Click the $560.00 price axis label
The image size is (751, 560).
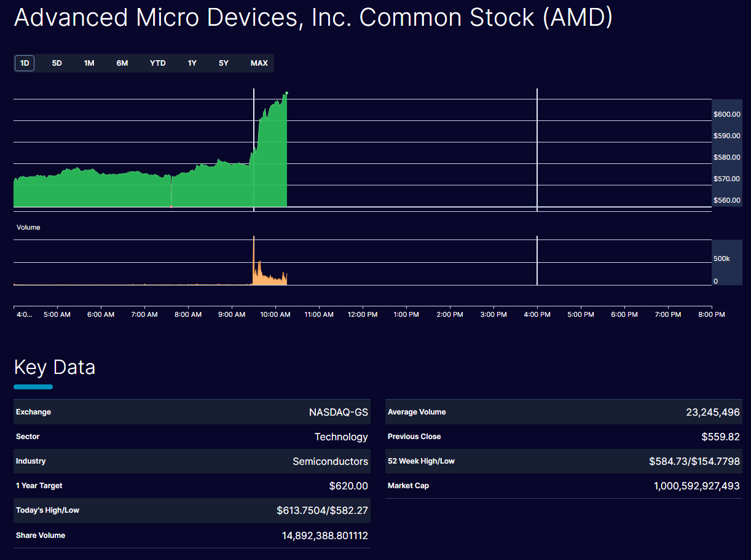(727, 200)
